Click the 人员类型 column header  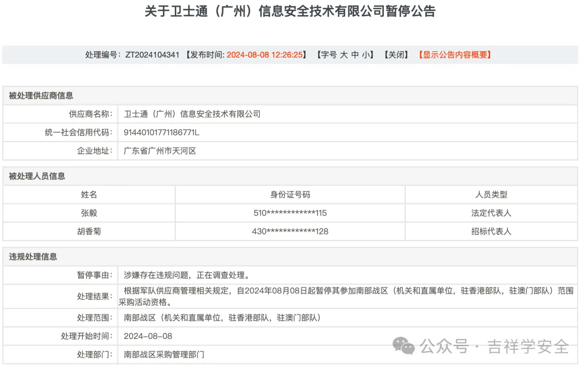pos(491,195)
